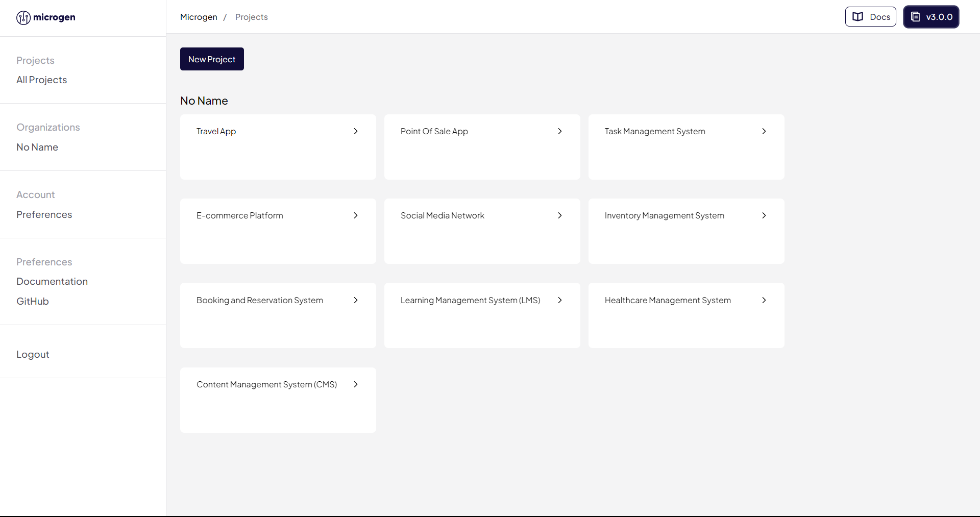Click the No Name organization heading
Screen dimensions: 980x517
(204, 101)
